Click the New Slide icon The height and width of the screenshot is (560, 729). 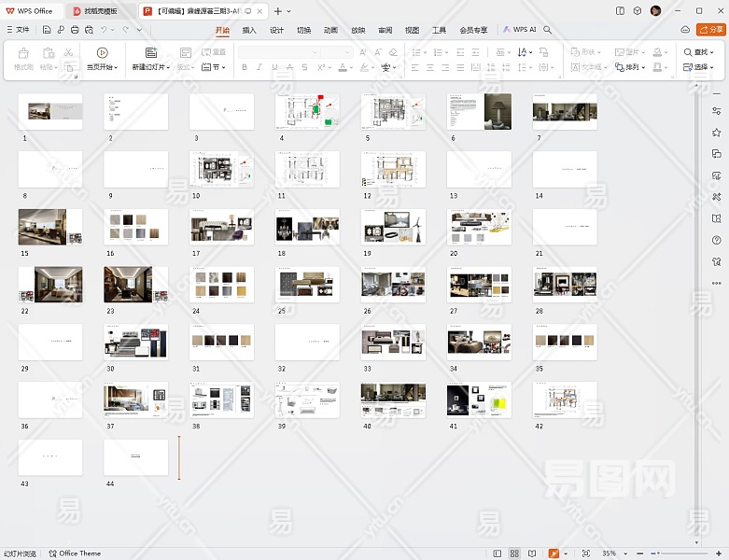tap(150, 53)
